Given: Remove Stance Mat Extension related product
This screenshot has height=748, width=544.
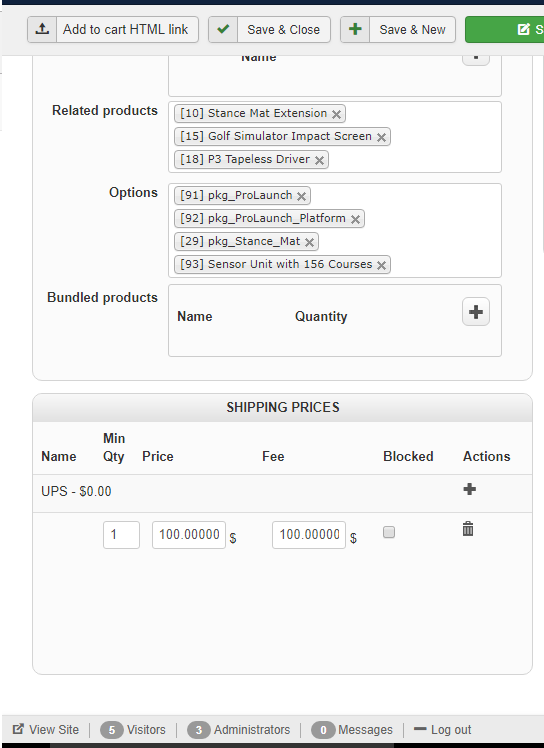Looking at the screenshot, I should 336,114.
